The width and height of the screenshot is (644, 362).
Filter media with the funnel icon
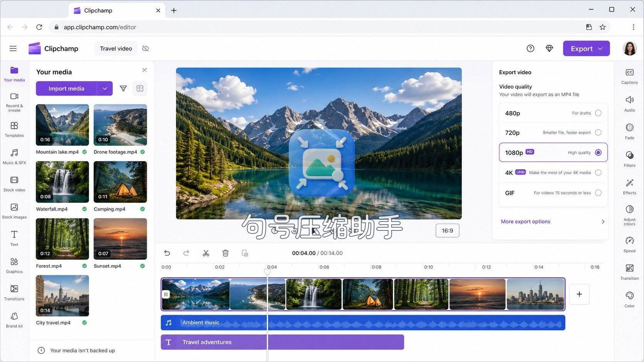coord(123,88)
